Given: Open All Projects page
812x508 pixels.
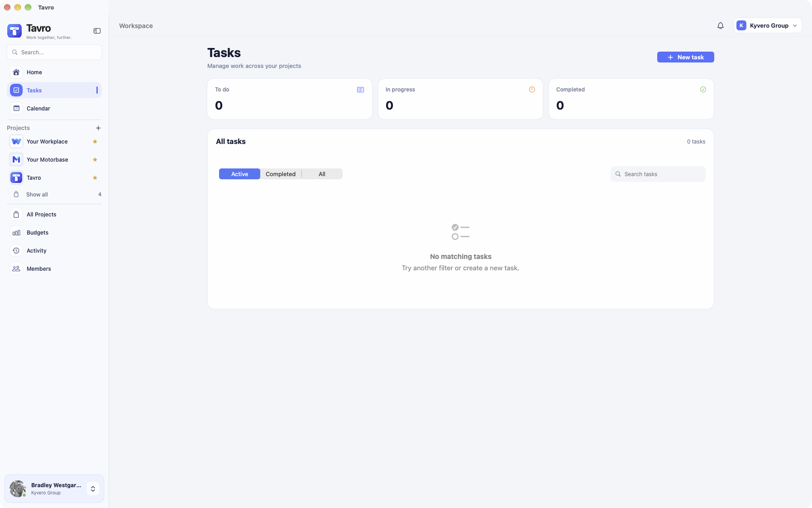Looking at the screenshot, I should tap(54, 215).
